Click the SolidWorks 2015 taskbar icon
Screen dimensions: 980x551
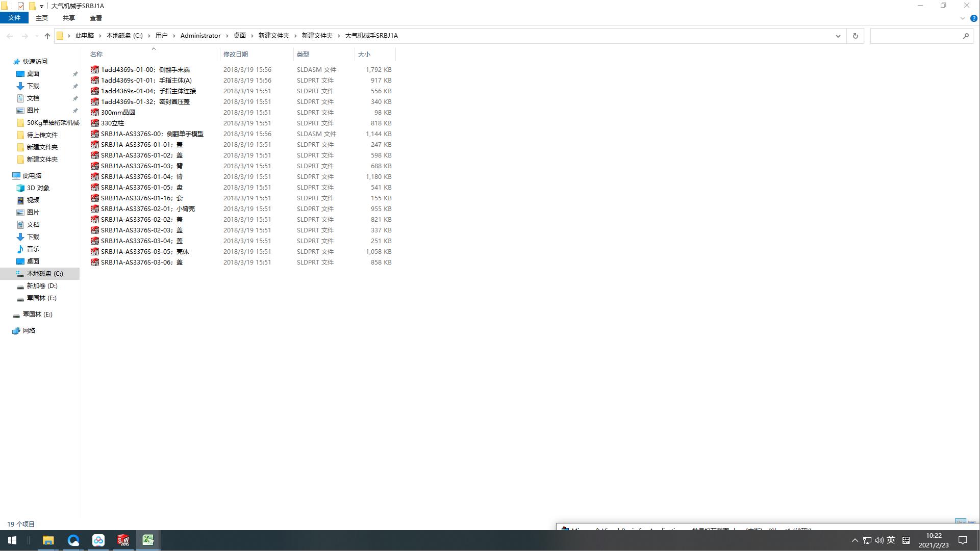pos(123,540)
